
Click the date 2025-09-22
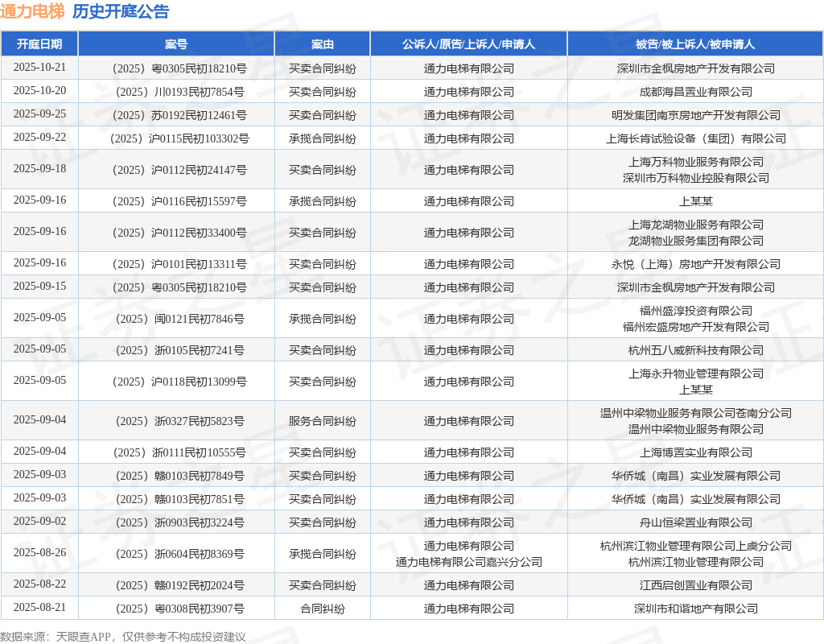(39, 137)
